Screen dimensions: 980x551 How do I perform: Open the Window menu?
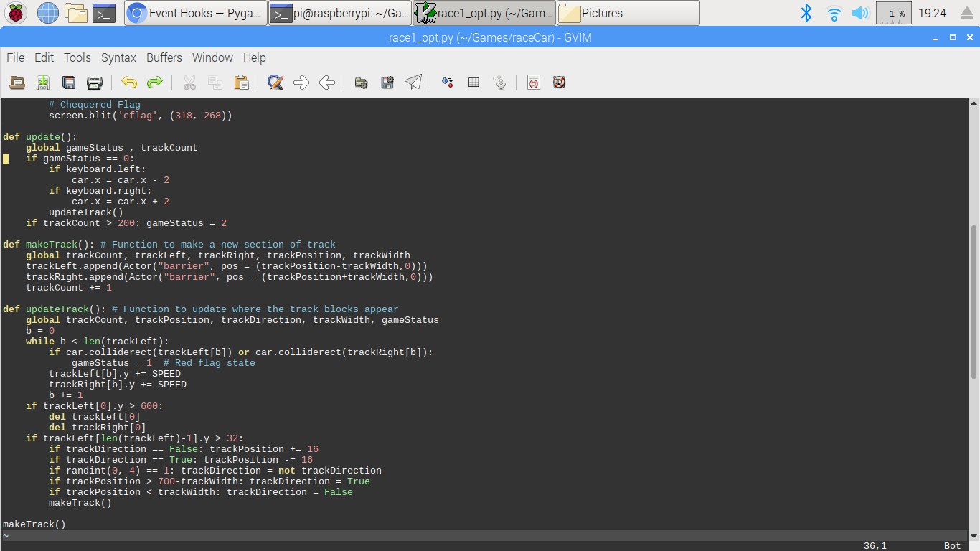pyautogui.click(x=212, y=57)
